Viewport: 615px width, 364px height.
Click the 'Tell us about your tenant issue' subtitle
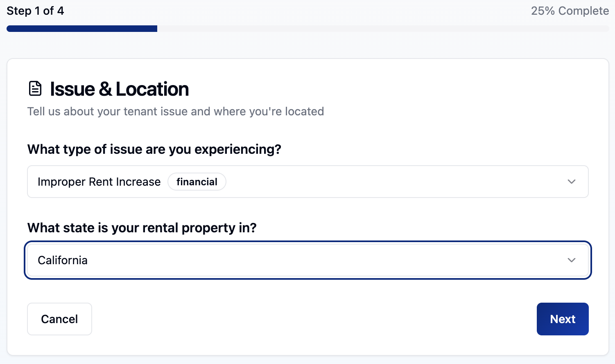175,111
